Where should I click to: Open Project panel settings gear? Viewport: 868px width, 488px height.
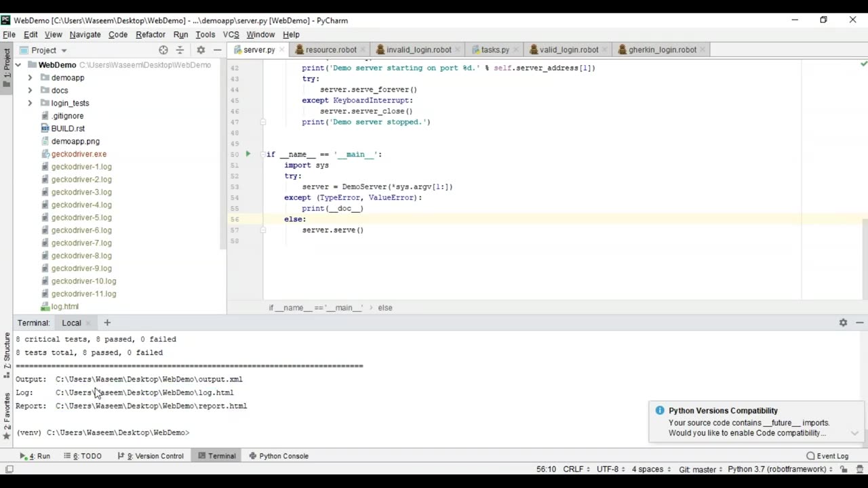201,50
